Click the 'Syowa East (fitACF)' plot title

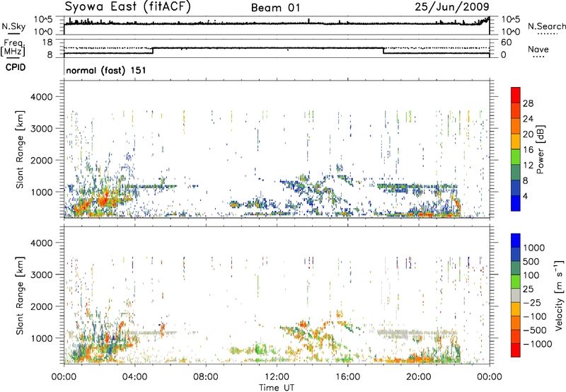[127, 6]
